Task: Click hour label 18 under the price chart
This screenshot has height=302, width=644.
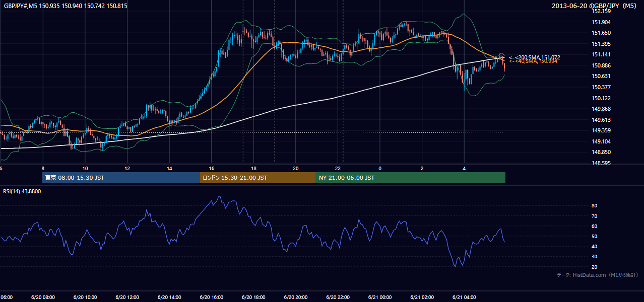Action: click(x=253, y=168)
